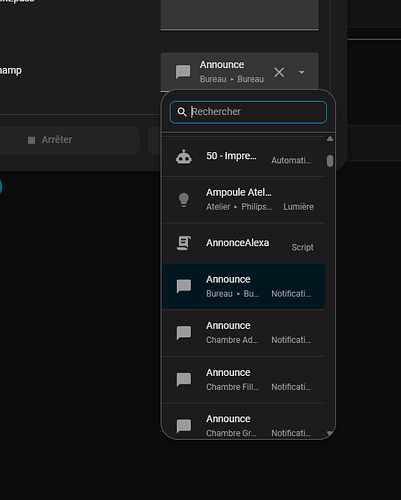Click the message icon in selected Announce field
Viewport: 401px width, 500px height.
click(x=183, y=72)
